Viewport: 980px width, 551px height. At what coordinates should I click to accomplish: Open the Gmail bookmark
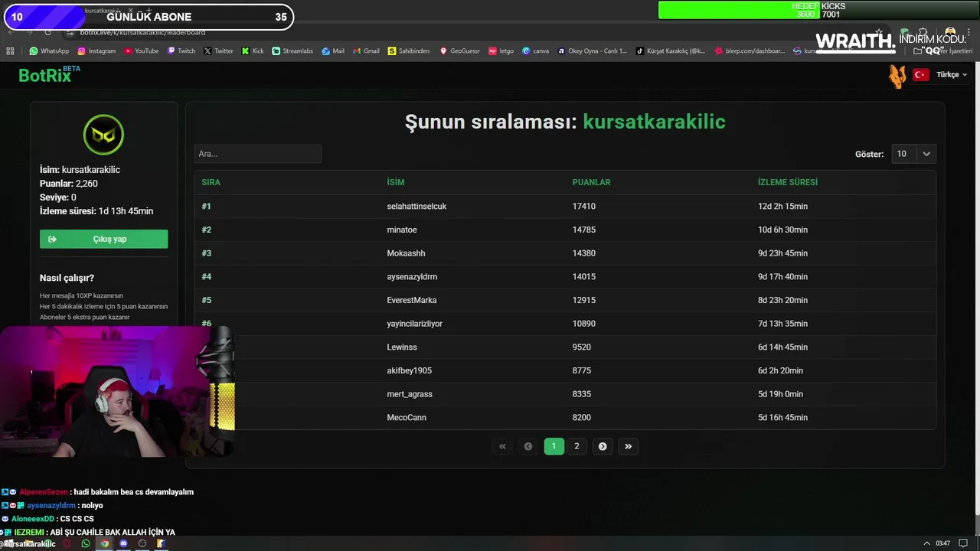366,51
